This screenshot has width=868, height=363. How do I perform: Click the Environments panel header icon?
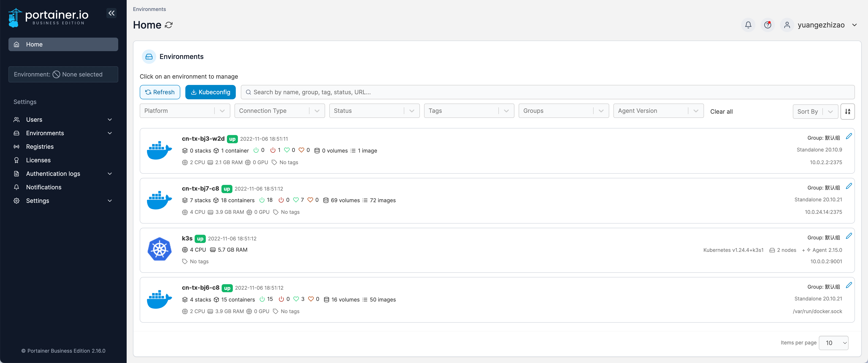click(x=149, y=57)
